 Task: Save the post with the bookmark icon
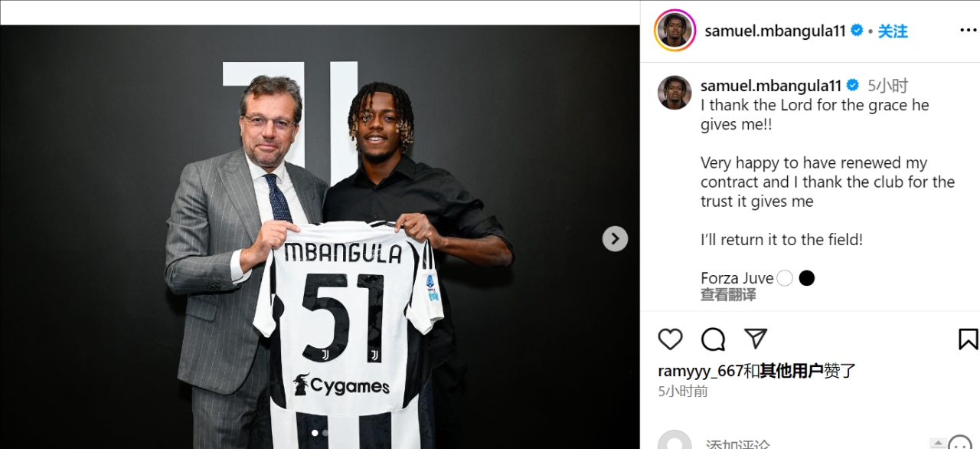click(x=968, y=339)
